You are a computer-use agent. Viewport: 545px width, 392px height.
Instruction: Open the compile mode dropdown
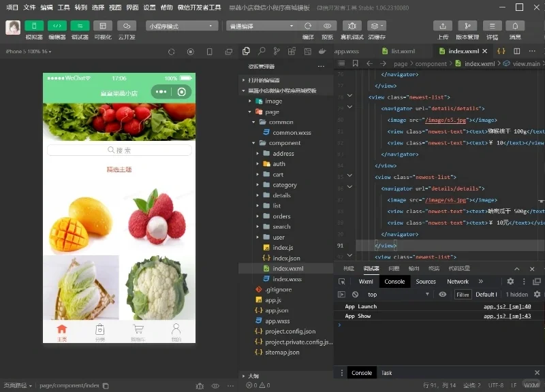tap(262, 26)
